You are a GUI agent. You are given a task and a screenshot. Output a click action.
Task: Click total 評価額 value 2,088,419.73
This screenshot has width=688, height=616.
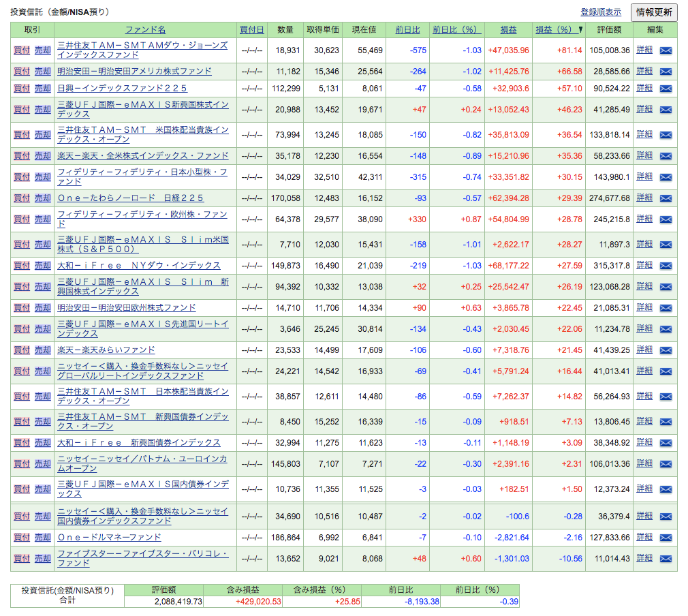(178, 602)
